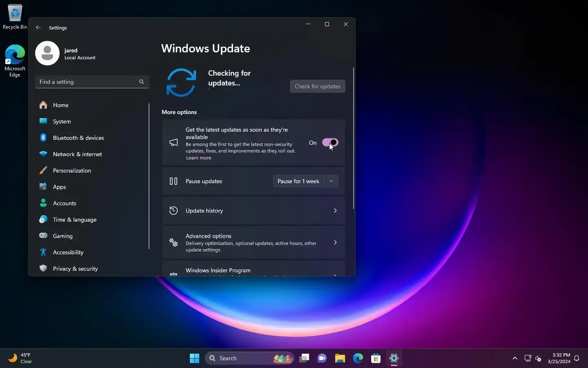
Task: Click network status icon in system tray
Action: (528, 358)
